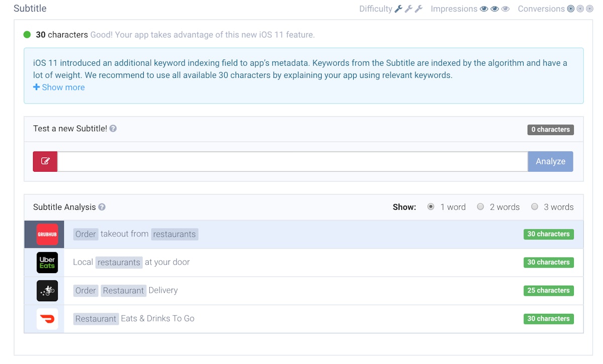603x364 pixels.
Task: Click the DoorDash app icon
Action: (47, 319)
